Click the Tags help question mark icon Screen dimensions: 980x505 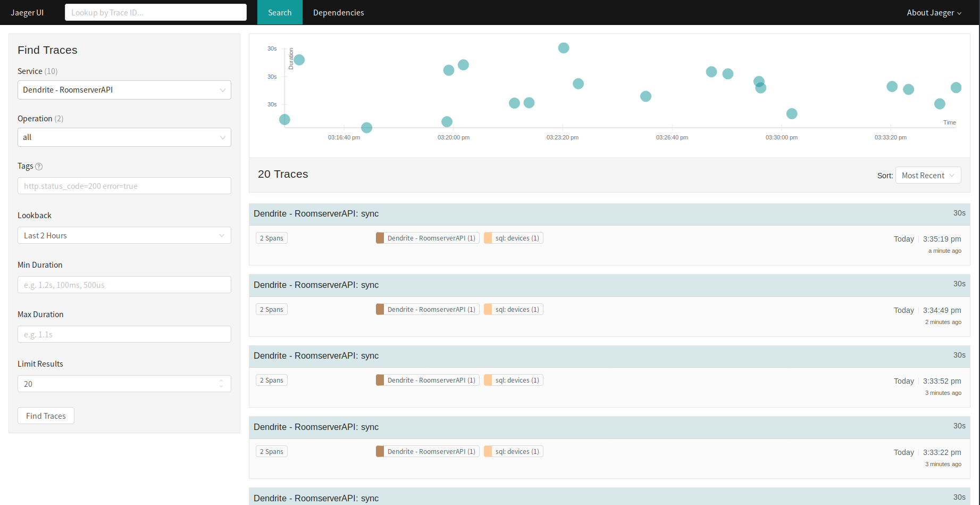[39, 167]
